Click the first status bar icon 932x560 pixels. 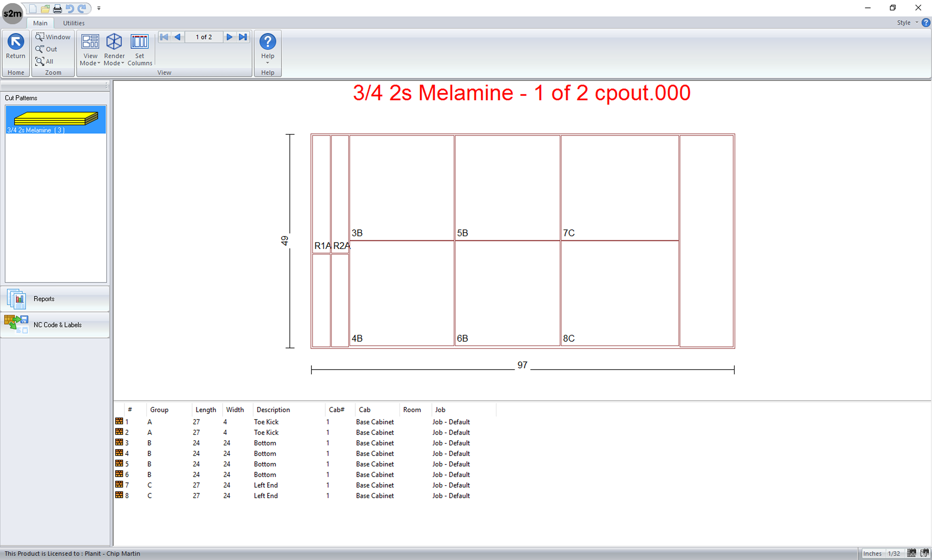[x=912, y=554]
